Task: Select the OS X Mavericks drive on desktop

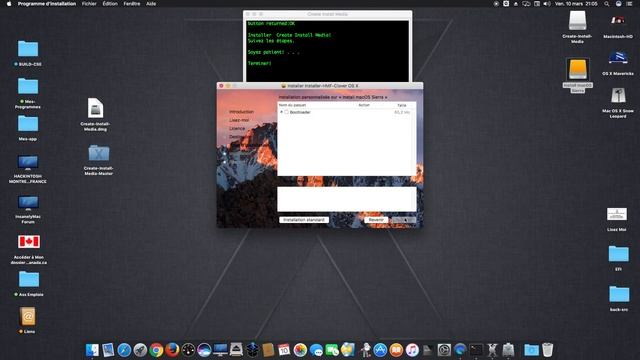Action: pos(618,58)
